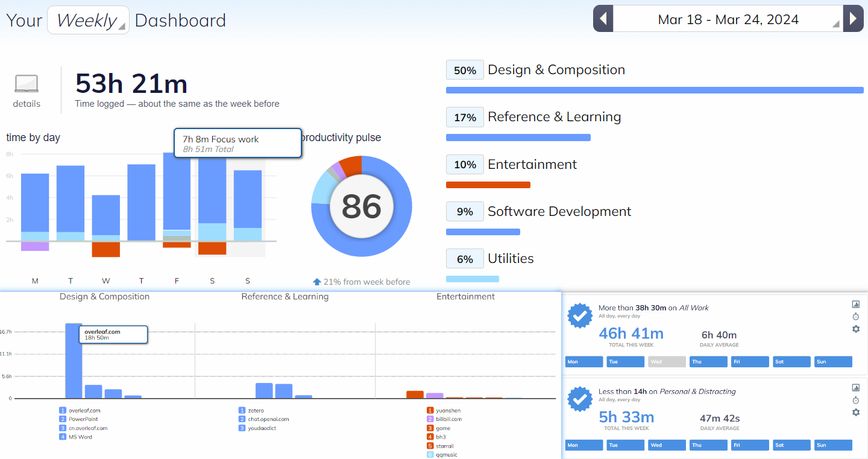This screenshot has height=459, width=868.
Task: Open the Design & Composition category
Action: pyautogui.click(x=556, y=70)
